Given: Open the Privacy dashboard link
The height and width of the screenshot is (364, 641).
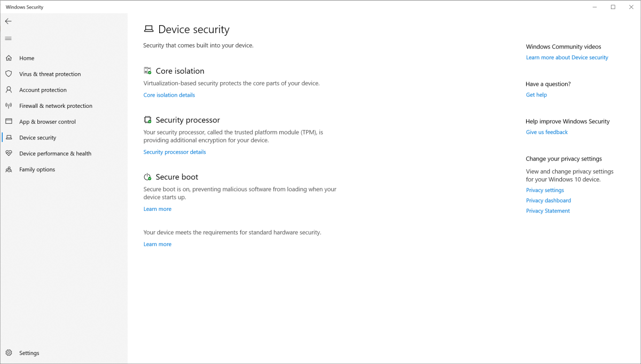Looking at the screenshot, I should pyautogui.click(x=548, y=200).
